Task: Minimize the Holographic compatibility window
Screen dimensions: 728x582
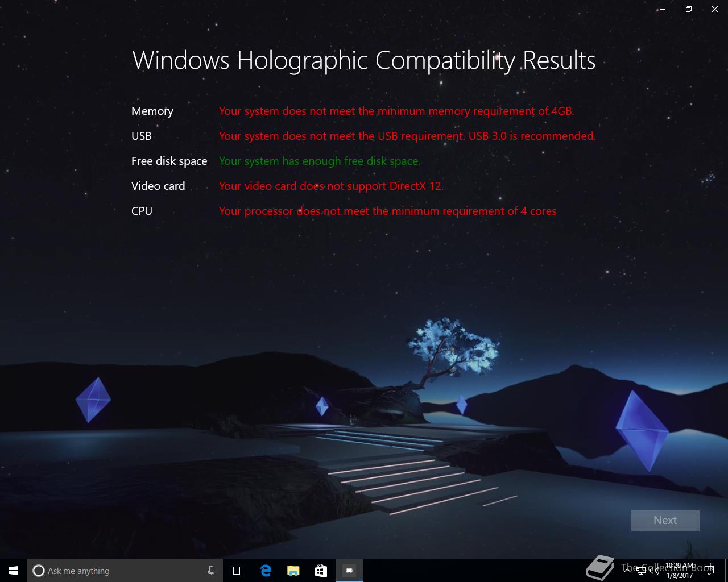Action: click(x=663, y=9)
